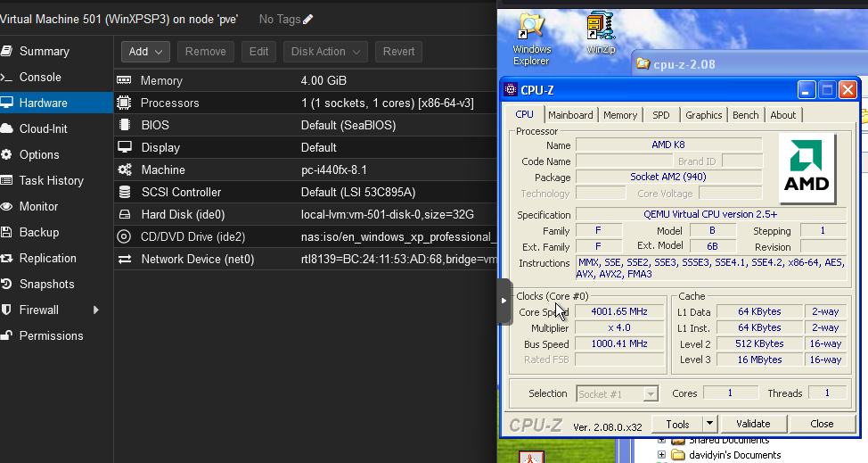Switch to the Bench tab in CPU-Z
Screen dimensions: 868x463
click(x=745, y=115)
